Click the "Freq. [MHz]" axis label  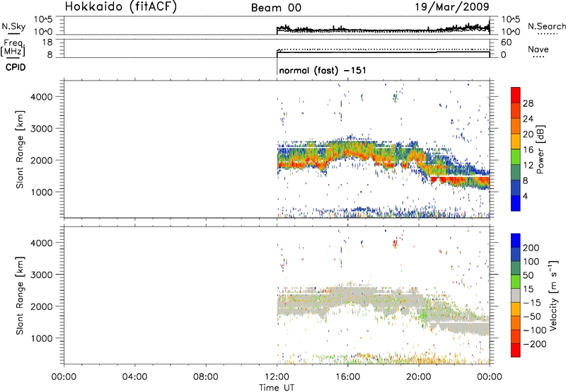pos(13,48)
